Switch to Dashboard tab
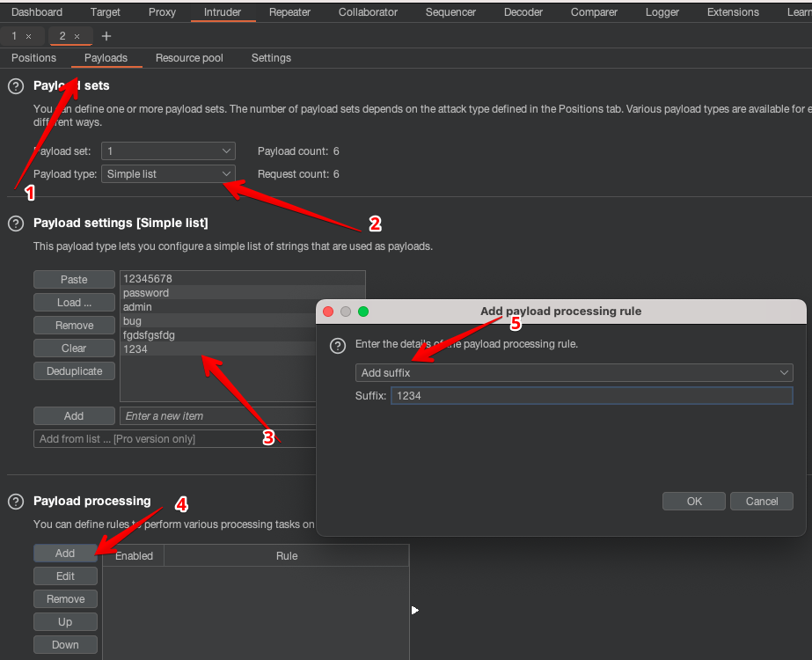The height and width of the screenshot is (660, 812). pyautogui.click(x=37, y=12)
